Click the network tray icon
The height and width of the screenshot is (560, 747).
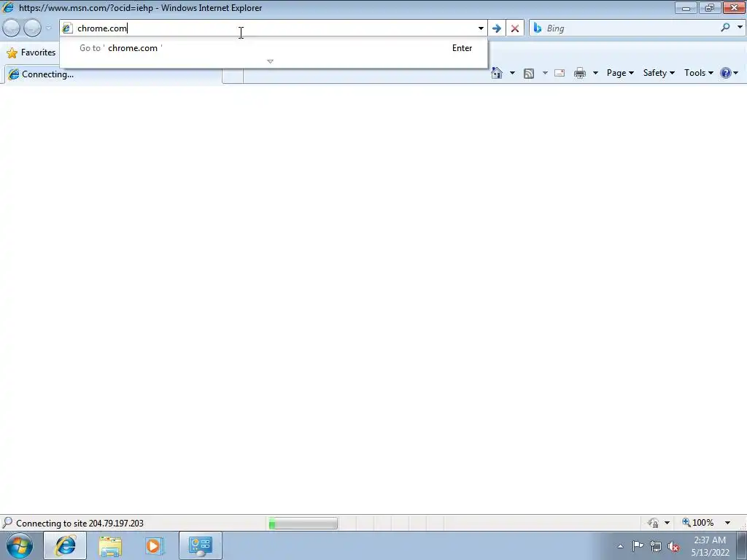point(656,547)
